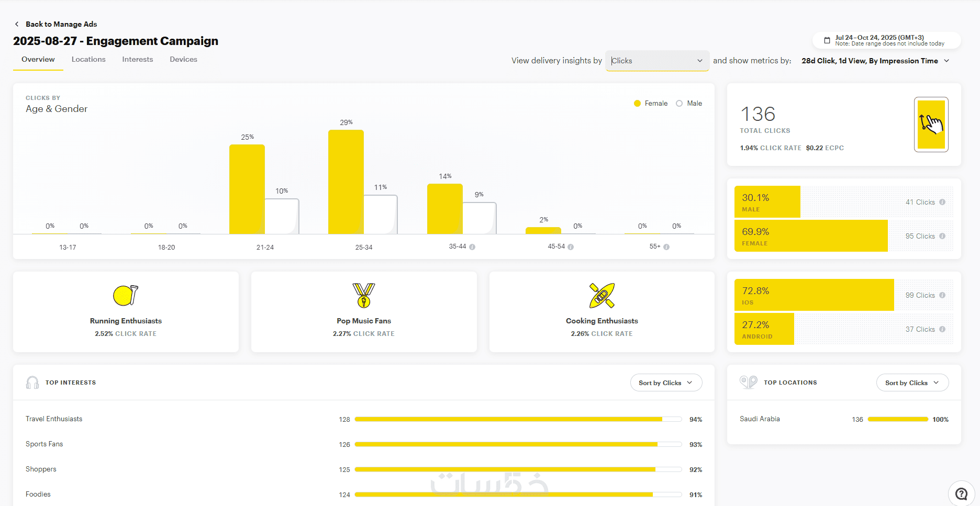Click the Running Enthusiasts icon

pos(126,295)
